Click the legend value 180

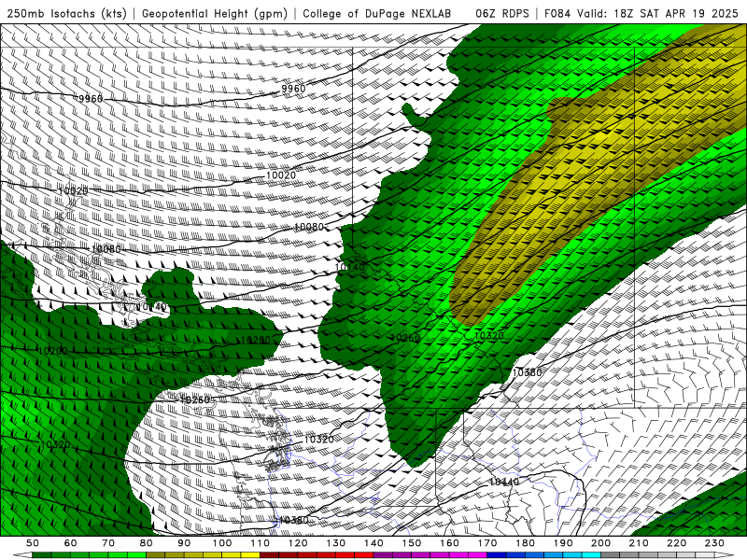[x=525, y=543]
